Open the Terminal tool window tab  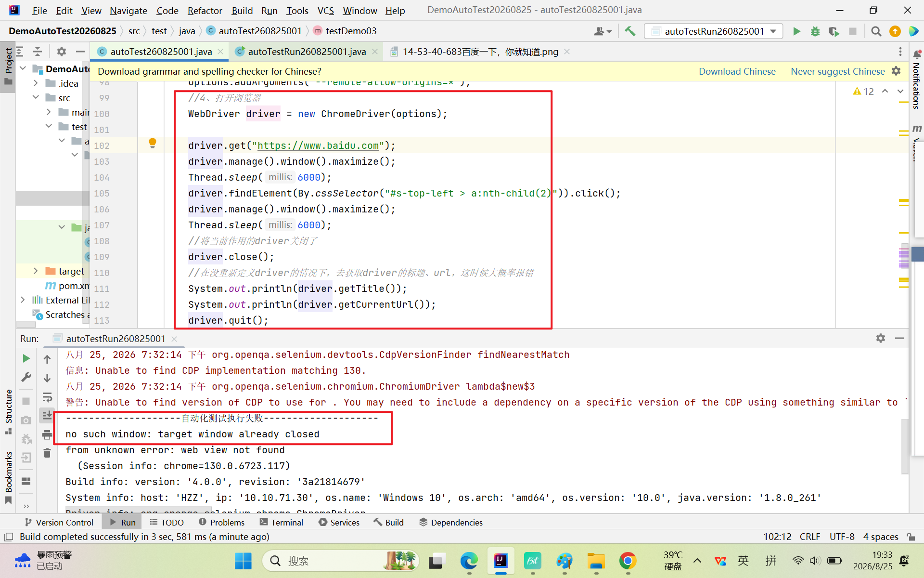[x=282, y=522]
